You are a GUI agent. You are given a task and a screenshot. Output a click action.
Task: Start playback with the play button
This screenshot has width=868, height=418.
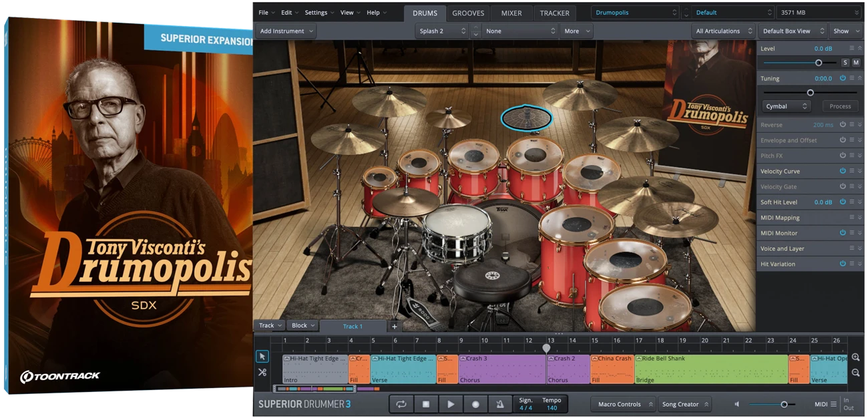[451, 404]
